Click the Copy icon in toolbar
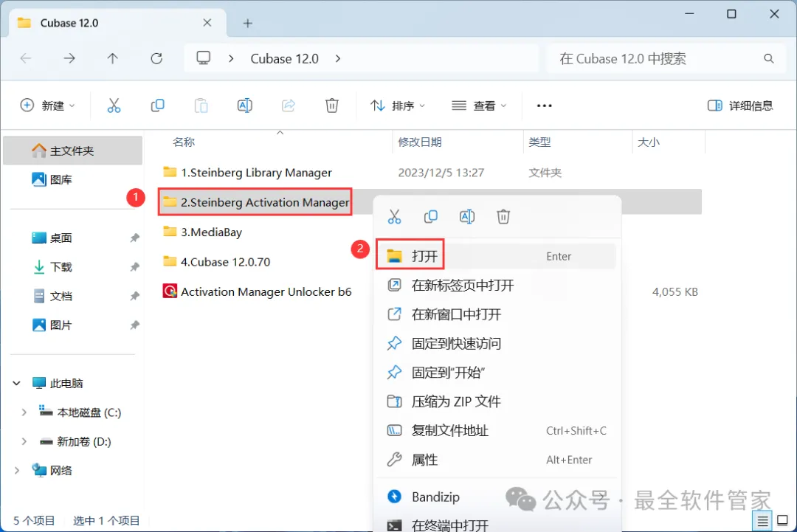797x532 pixels. click(158, 106)
